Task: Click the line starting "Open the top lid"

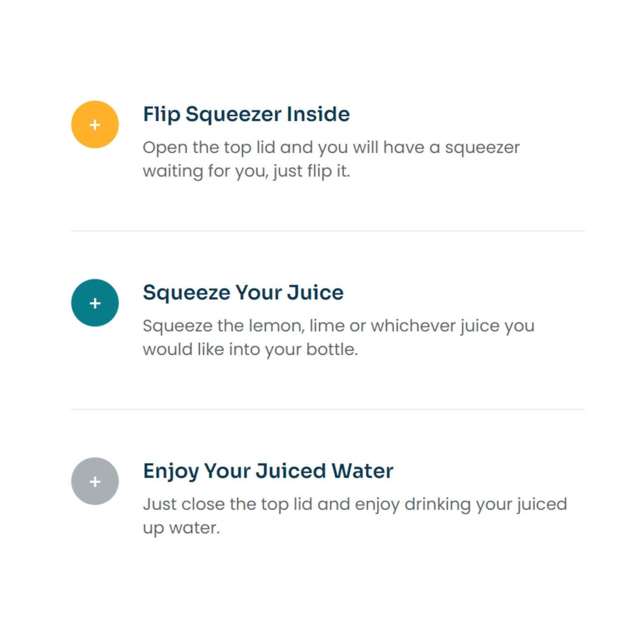Action: pyautogui.click(x=331, y=148)
